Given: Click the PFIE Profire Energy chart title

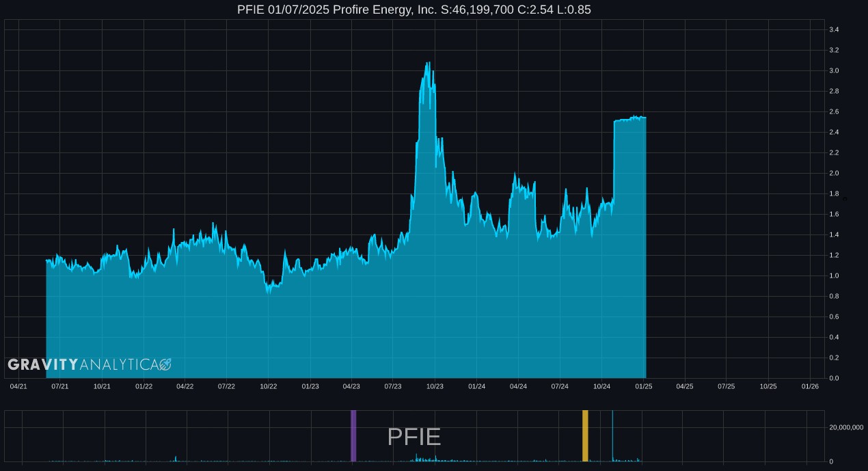Looking at the screenshot, I should click(414, 10).
